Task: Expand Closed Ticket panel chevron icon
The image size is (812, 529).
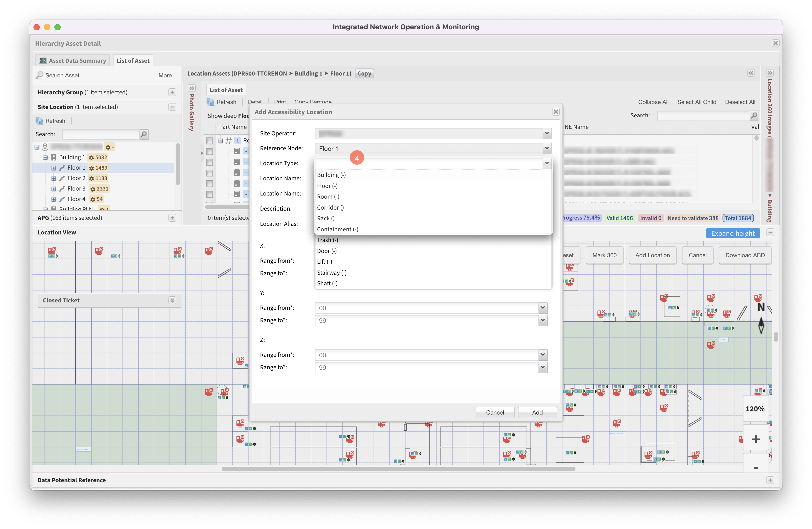Action: coord(172,300)
